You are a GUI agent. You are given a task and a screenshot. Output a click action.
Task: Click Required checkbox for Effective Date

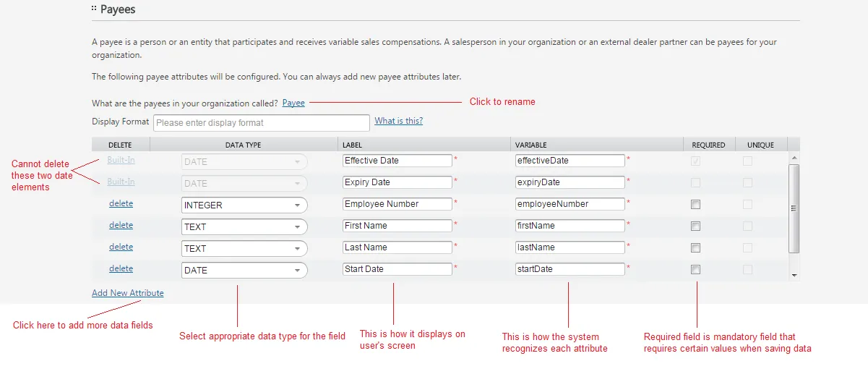point(695,161)
